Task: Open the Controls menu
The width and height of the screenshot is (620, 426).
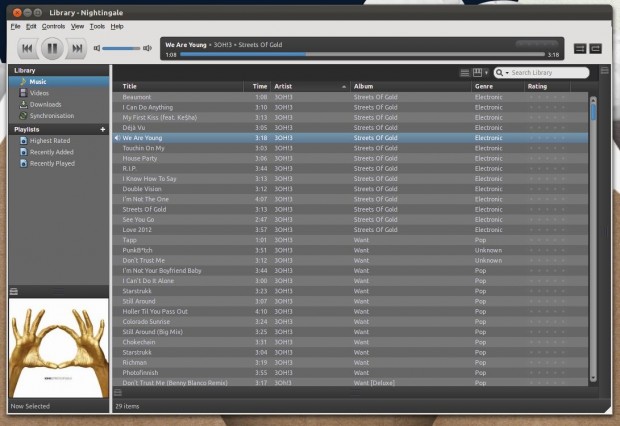Action: click(53, 27)
